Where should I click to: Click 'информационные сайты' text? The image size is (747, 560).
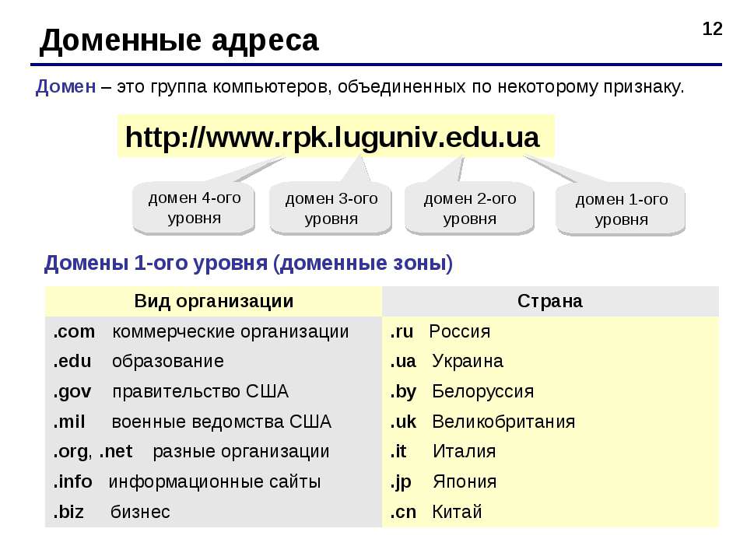coord(215,482)
